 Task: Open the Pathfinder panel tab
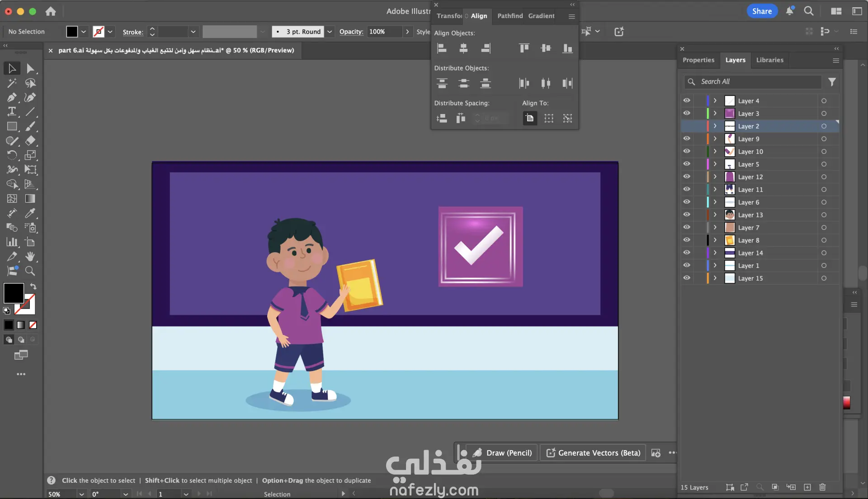510,16
